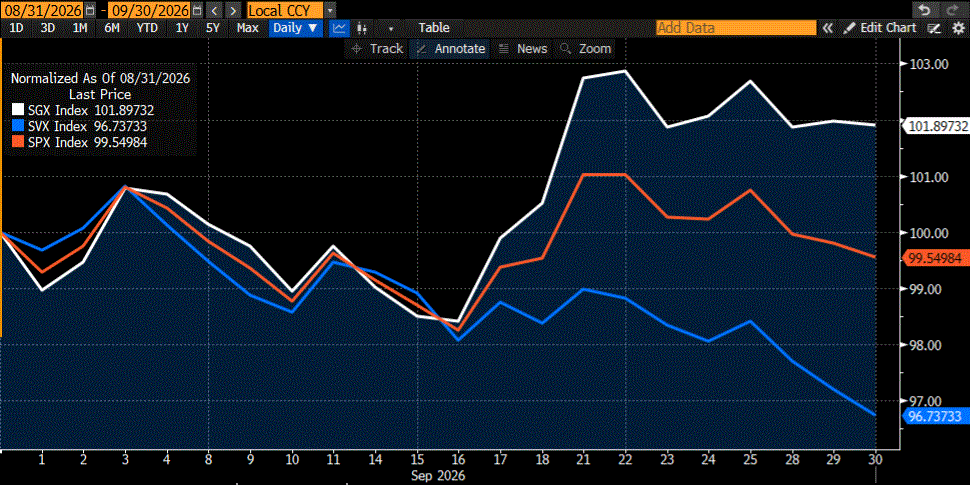Image resolution: width=970 pixels, height=485 pixels.
Task: Open the Local CCY currency dropdown arrow
Action: (x=330, y=10)
